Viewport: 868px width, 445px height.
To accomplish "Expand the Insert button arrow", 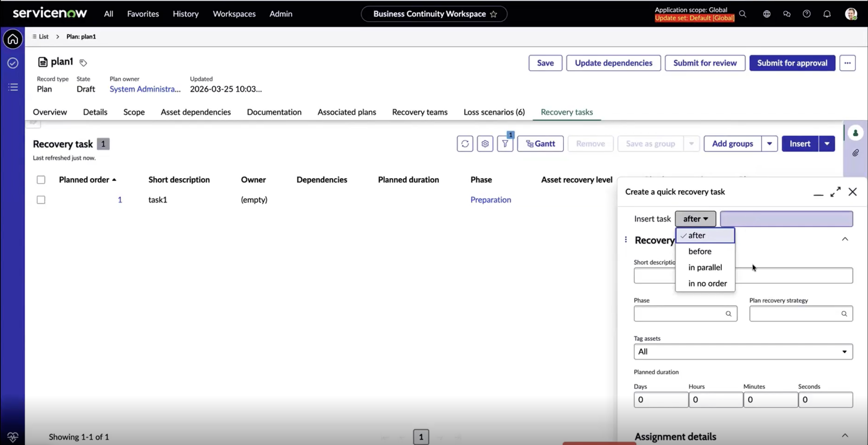I will click(827, 144).
